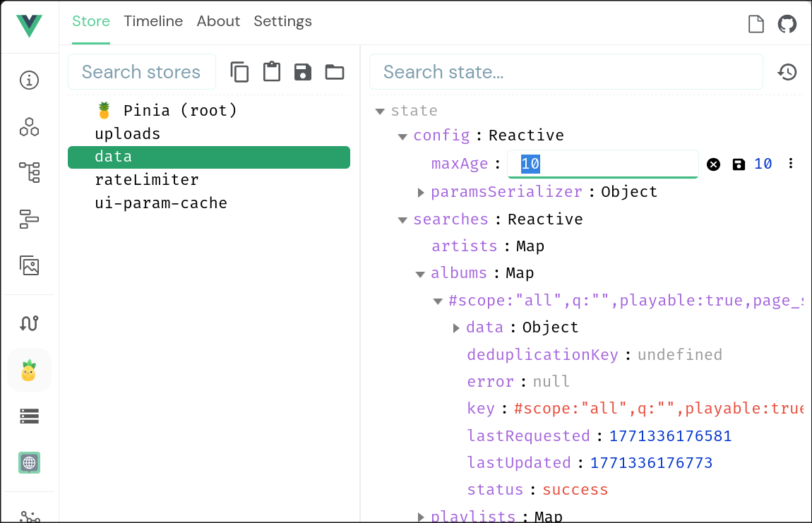The width and height of the screenshot is (812, 523).
Task: Click the Components tree sidebar icon
Action: coord(29,172)
